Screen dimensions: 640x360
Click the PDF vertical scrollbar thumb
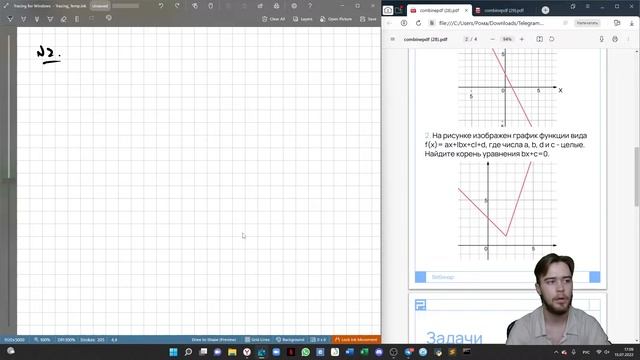click(637, 176)
